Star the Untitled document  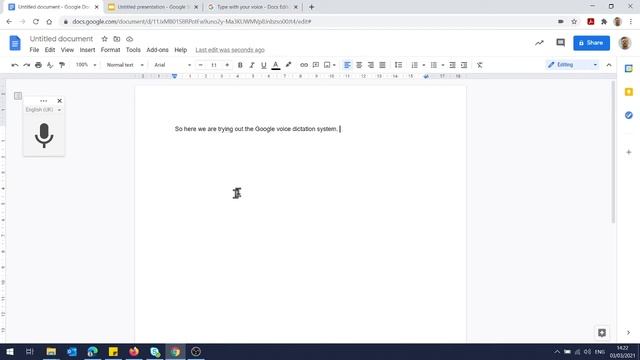click(x=104, y=39)
